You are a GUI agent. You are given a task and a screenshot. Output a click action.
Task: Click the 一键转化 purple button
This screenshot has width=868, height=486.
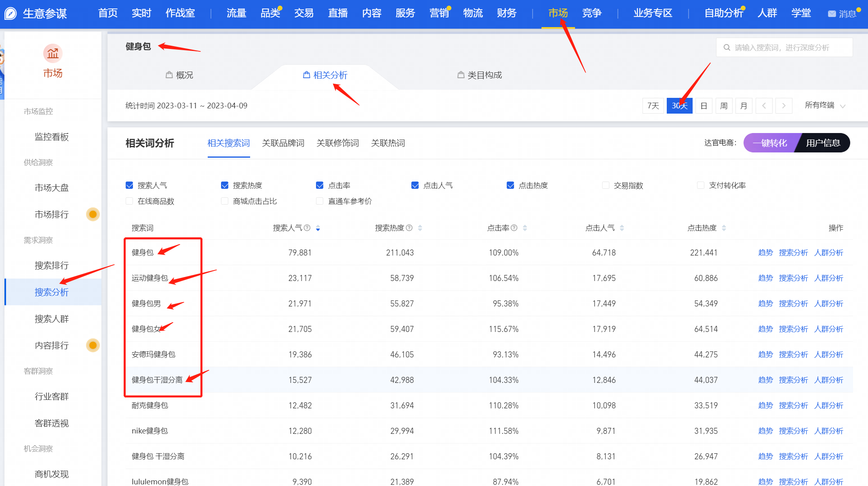[770, 143]
